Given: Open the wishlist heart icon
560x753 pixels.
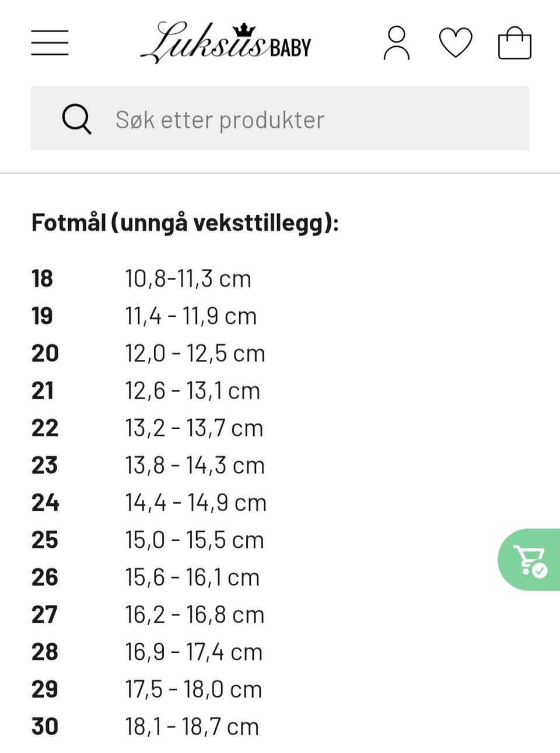Looking at the screenshot, I should tap(456, 43).
